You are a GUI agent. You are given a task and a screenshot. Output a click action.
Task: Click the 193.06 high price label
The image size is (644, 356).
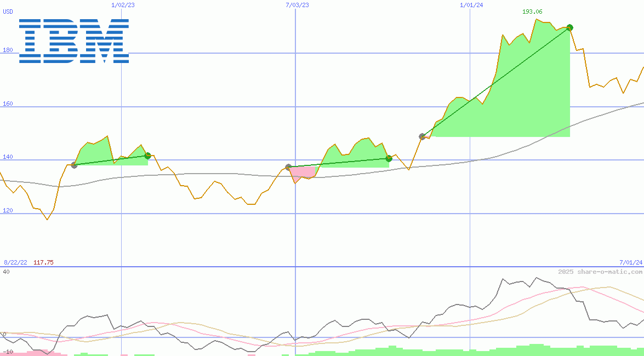532,12
